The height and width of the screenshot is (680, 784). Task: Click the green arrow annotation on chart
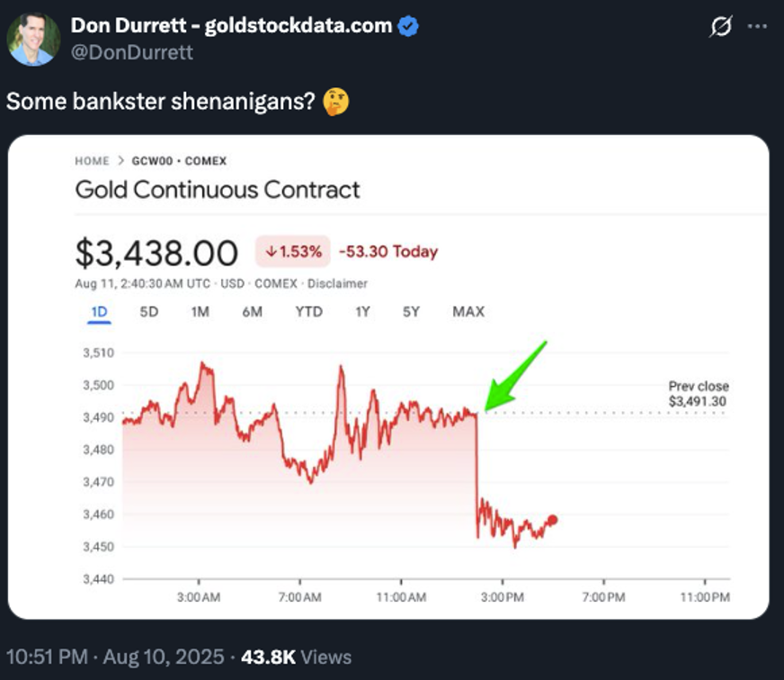515,376
